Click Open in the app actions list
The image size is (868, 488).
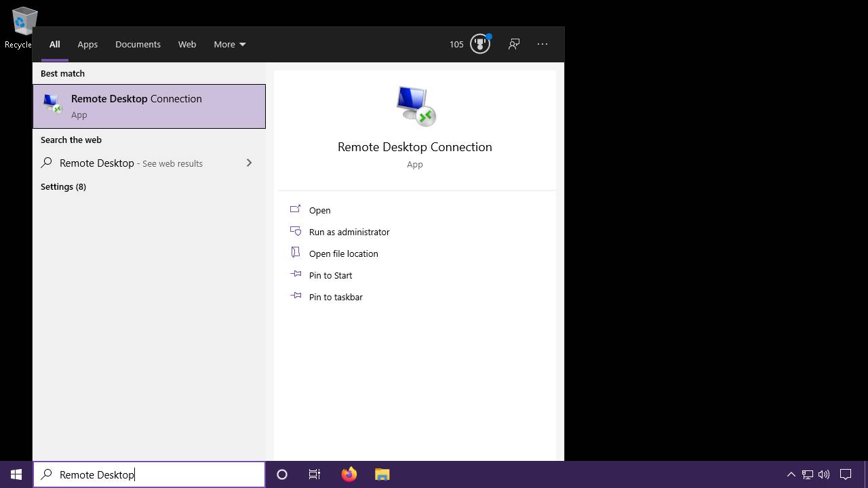pyautogui.click(x=319, y=210)
